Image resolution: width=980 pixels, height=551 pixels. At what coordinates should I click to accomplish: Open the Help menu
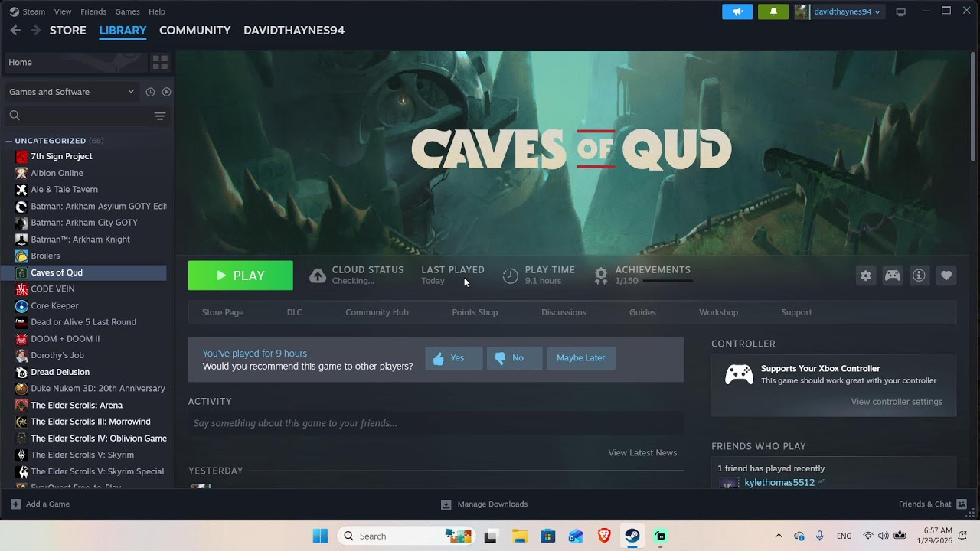tap(157, 11)
